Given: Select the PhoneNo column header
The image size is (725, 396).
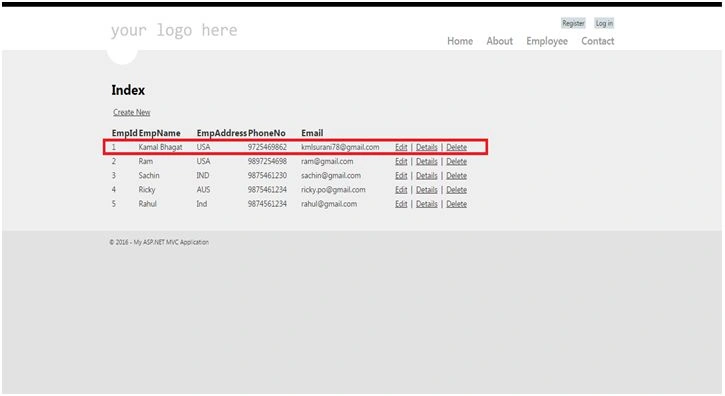Looking at the screenshot, I should (266, 133).
